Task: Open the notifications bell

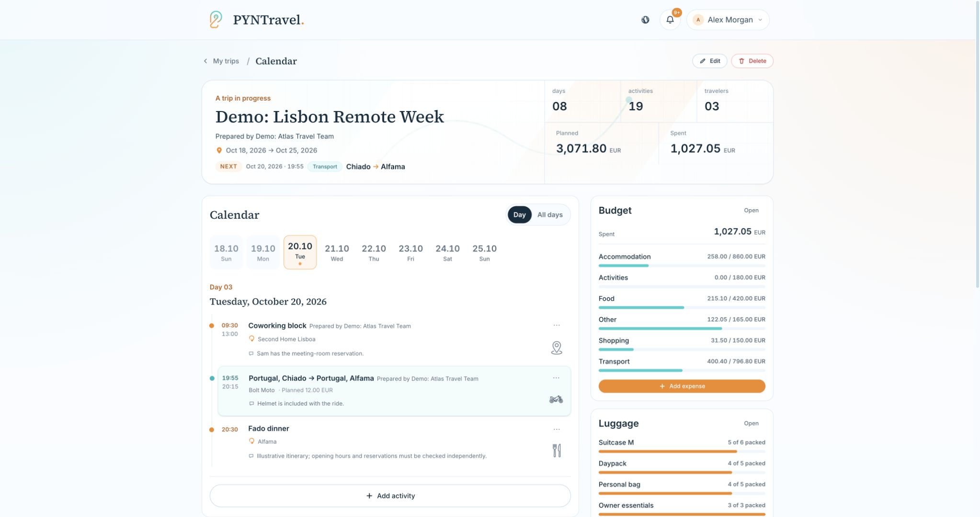Action: (x=670, y=20)
